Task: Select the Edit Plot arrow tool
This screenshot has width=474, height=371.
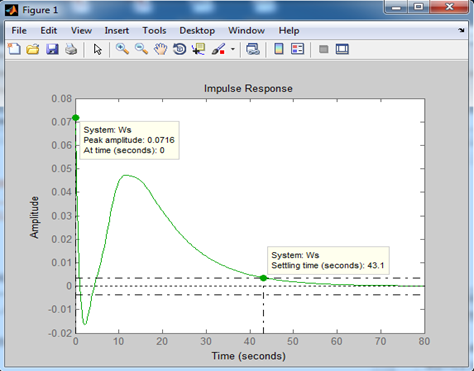Action: tap(97, 49)
